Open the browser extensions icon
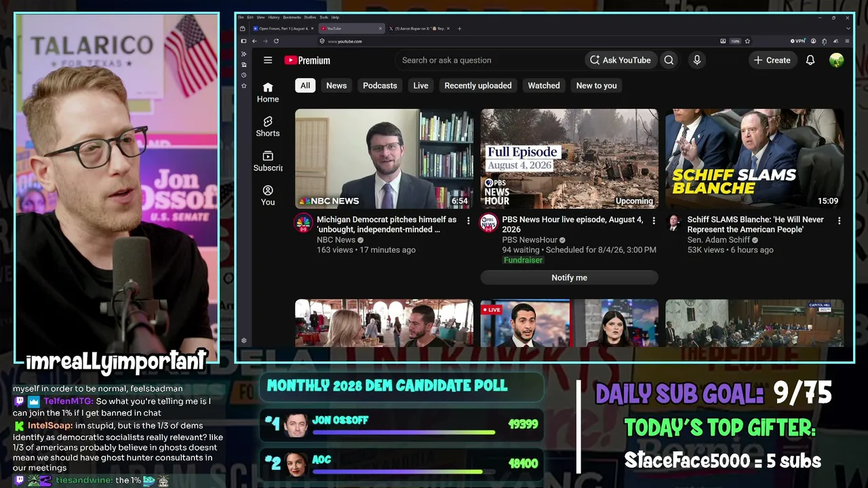868x488 pixels. 825,41
